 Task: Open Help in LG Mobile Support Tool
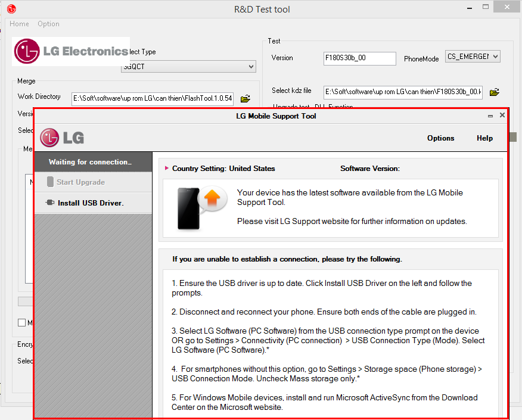pos(484,138)
